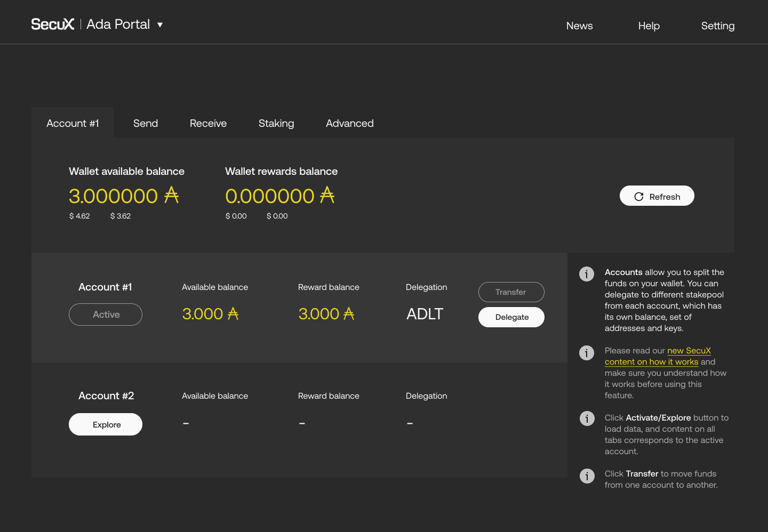The image size is (768, 532).
Task: Click the $ 3.62 value
Action: point(121,216)
